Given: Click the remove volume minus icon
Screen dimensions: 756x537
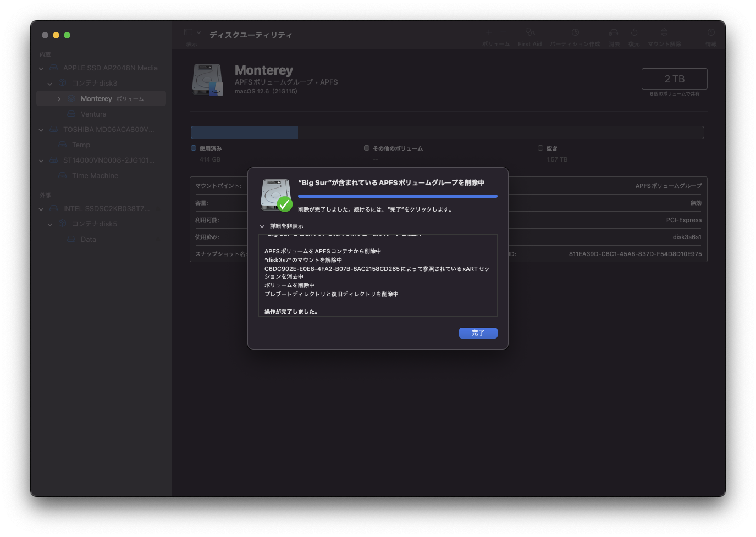Looking at the screenshot, I should 503,32.
